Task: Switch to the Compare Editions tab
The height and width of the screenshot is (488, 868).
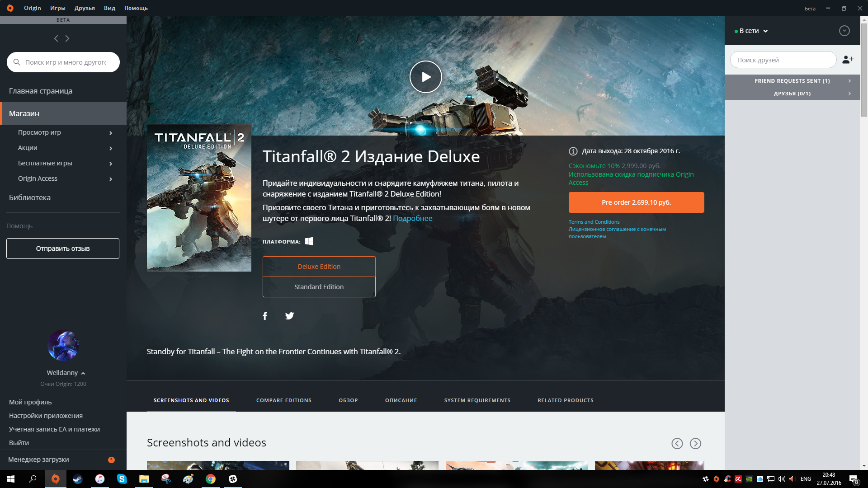Action: coord(284,400)
